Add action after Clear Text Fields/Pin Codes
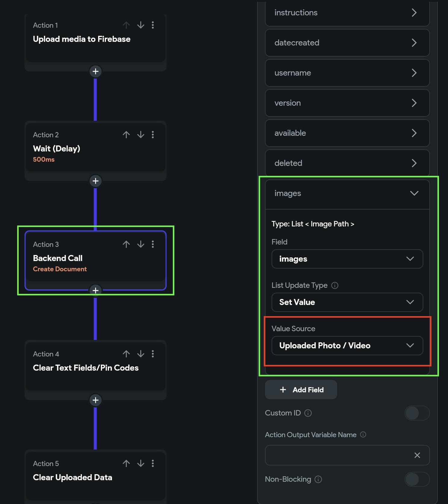Image resolution: width=448 pixels, height=504 pixels. (x=95, y=400)
